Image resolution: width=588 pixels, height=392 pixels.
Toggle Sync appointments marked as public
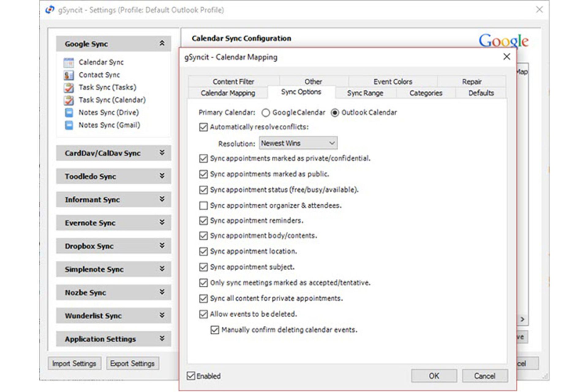(203, 174)
